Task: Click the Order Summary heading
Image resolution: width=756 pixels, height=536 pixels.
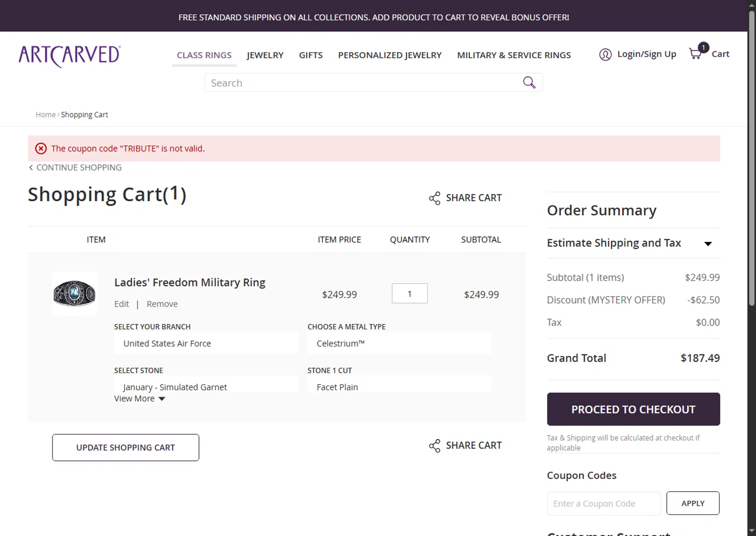Action: (x=602, y=210)
